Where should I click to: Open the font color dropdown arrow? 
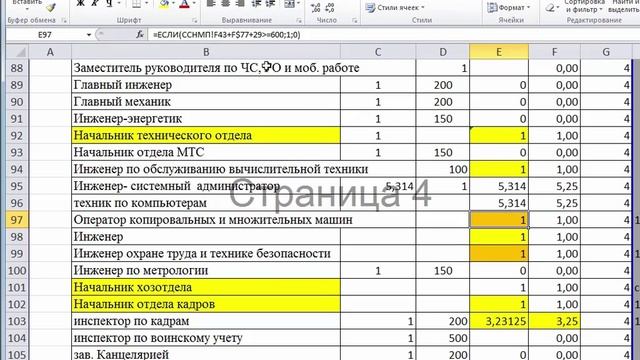point(194,4)
